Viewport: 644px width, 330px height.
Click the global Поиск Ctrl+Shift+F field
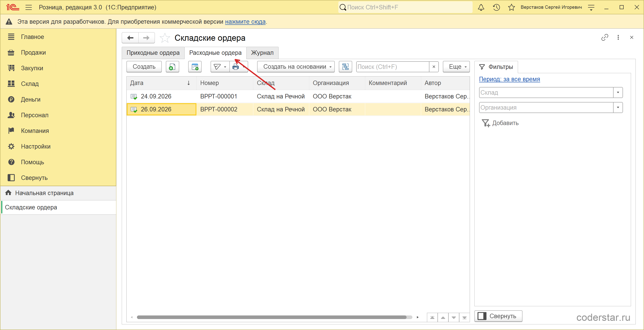pos(405,7)
